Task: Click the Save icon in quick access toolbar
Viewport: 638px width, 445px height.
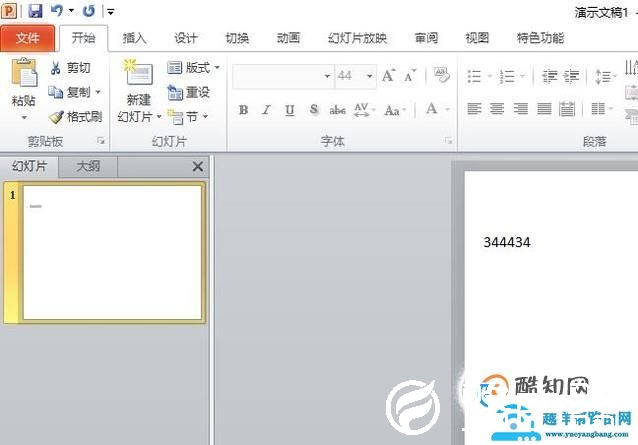Action: point(35,11)
